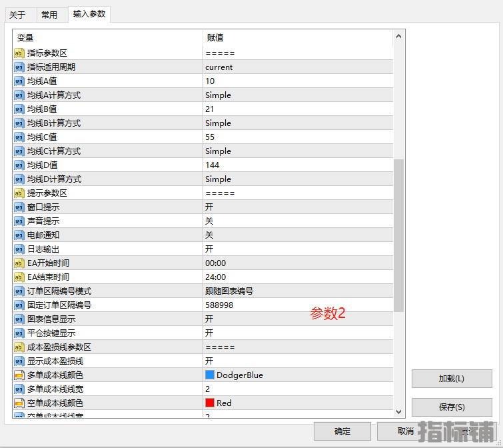Viewport: 503px width, 448px height.
Task: Click the 123 icon beside 日志输出
Action: click(19, 249)
